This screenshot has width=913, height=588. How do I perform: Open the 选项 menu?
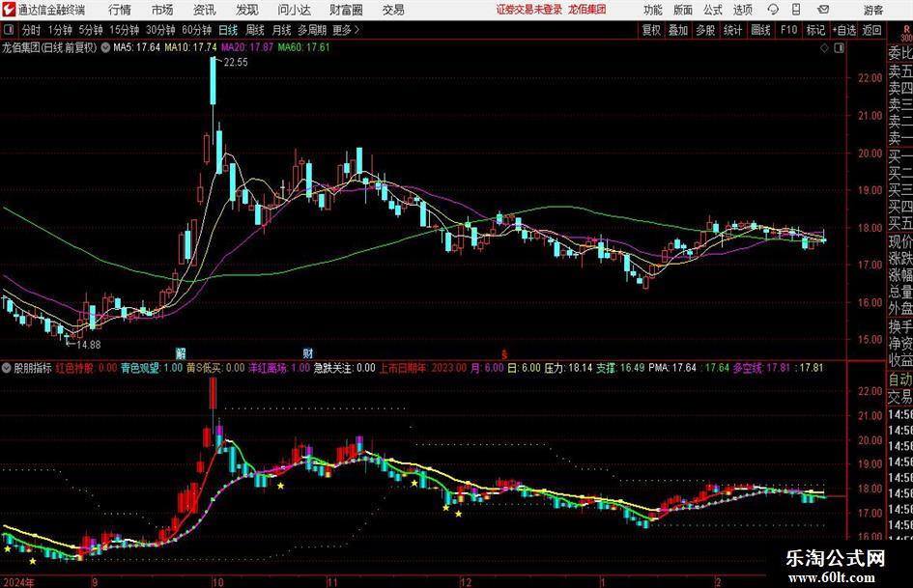click(742, 10)
